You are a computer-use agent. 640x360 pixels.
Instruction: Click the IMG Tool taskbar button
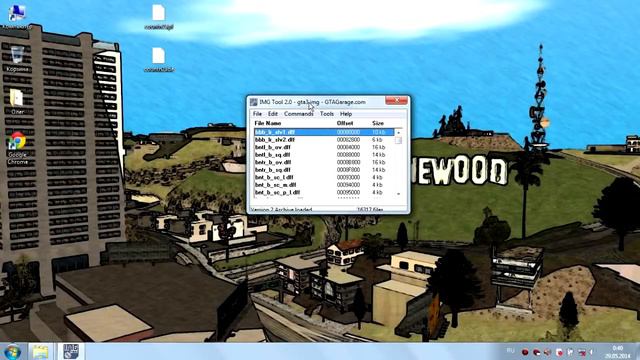[x=71, y=352]
